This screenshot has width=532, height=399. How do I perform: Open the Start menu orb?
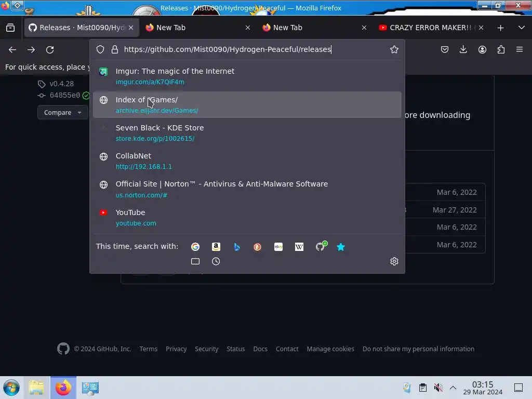(11, 388)
